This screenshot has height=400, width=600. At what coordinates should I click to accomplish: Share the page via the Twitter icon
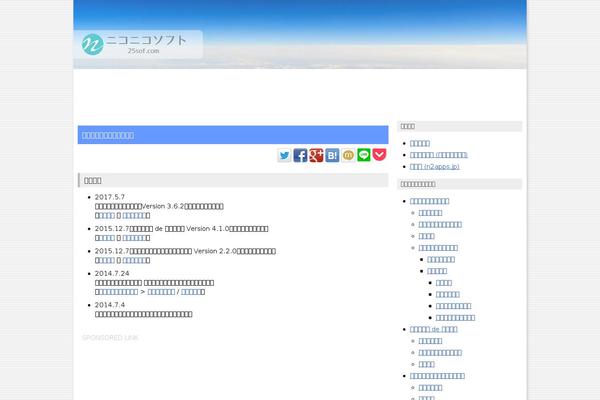(284, 155)
